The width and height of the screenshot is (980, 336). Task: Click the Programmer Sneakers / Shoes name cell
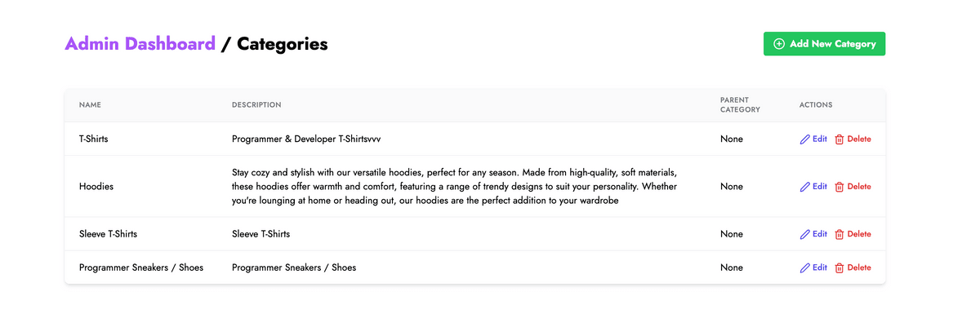coord(141,267)
